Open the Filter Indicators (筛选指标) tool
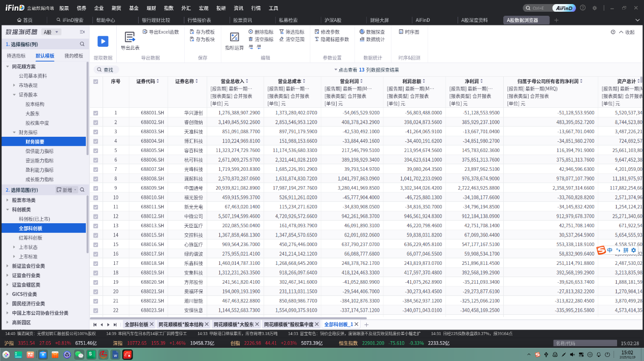The width and height of the screenshot is (644, 361). click(x=292, y=32)
